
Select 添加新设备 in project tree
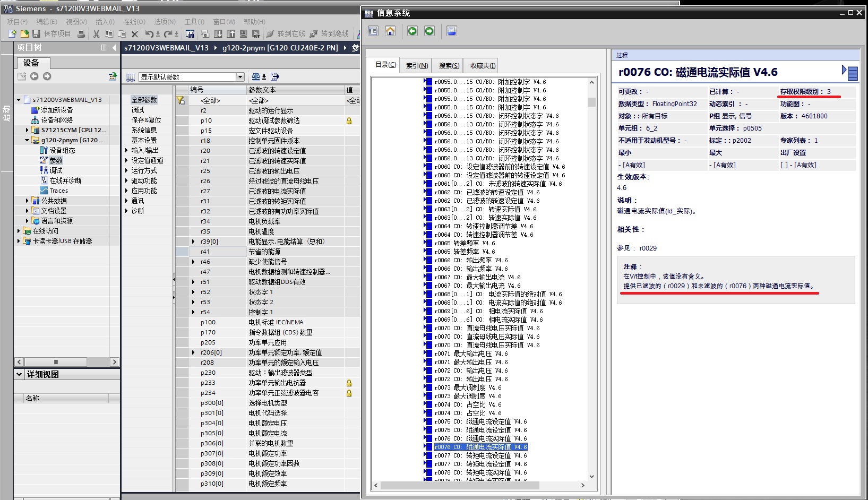[57, 110]
